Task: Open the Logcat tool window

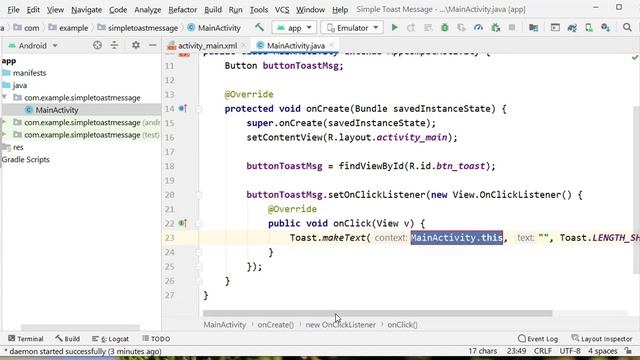Action: click(x=110, y=339)
